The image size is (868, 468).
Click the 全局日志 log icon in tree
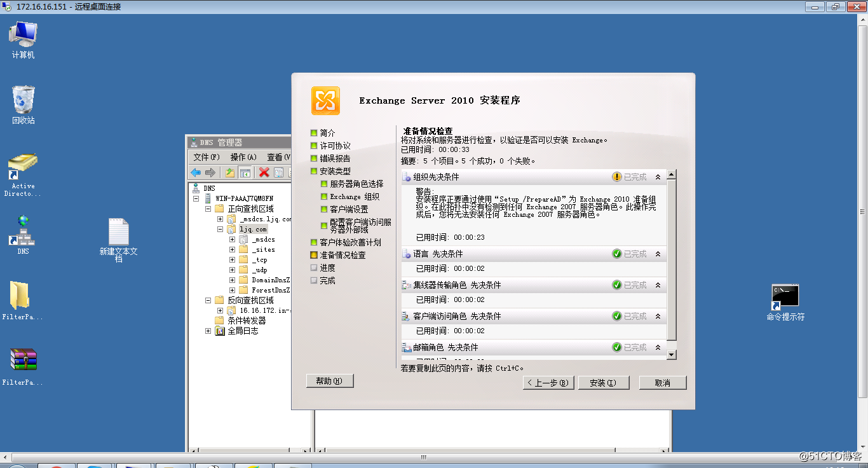coord(220,331)
